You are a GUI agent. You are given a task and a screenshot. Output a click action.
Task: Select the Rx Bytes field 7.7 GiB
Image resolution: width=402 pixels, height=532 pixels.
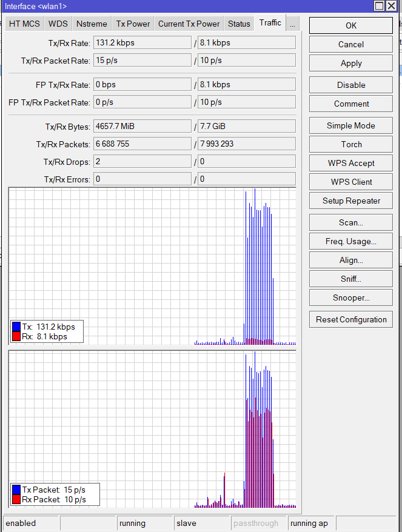247,126
